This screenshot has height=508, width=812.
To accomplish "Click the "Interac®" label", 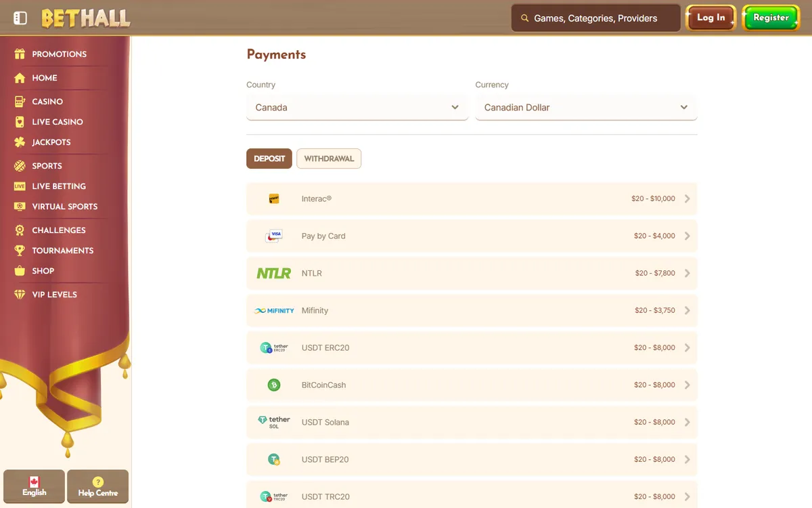I will pos(317,199).
